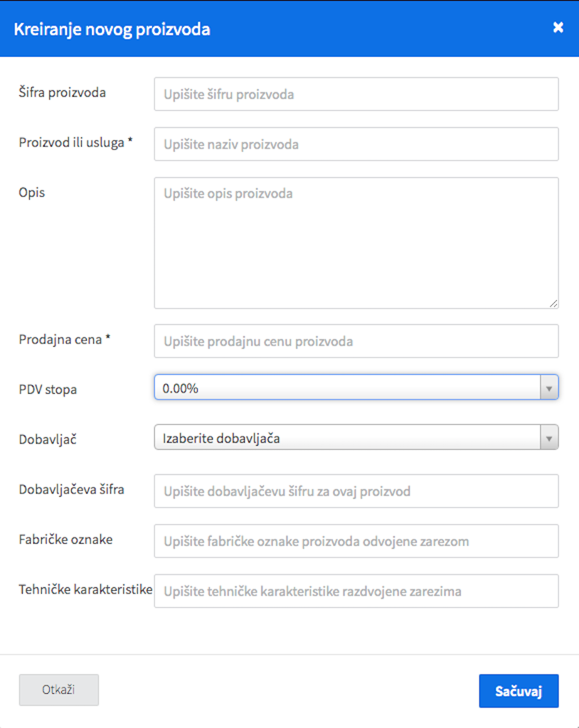Cancel with the Otkaži button

pos(59,690)
